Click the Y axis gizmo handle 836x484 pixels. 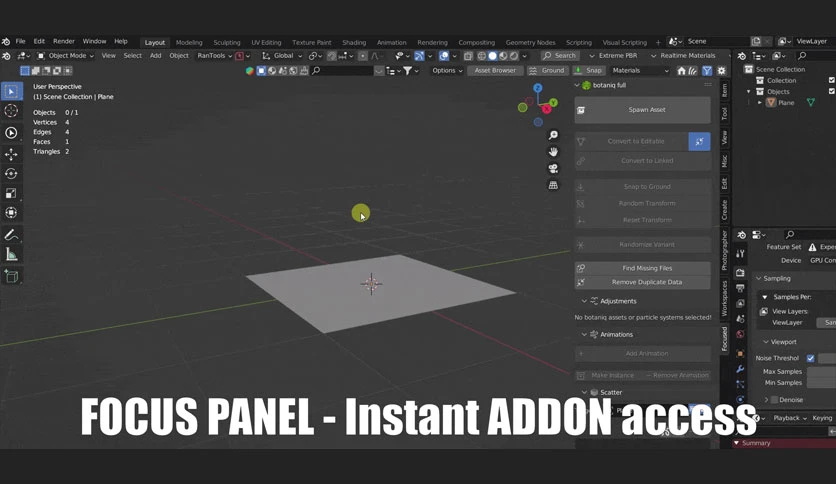pos(553,102)
